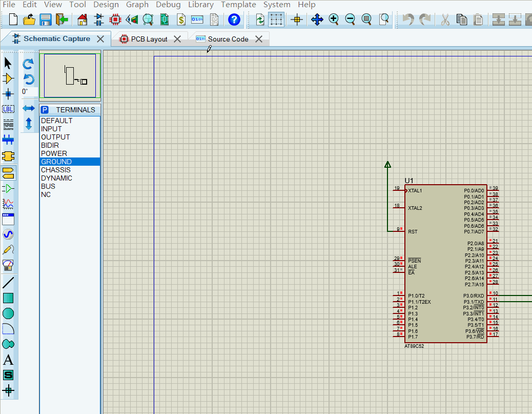Open the Library menu

pyautogui.click(x=200, y=5)
